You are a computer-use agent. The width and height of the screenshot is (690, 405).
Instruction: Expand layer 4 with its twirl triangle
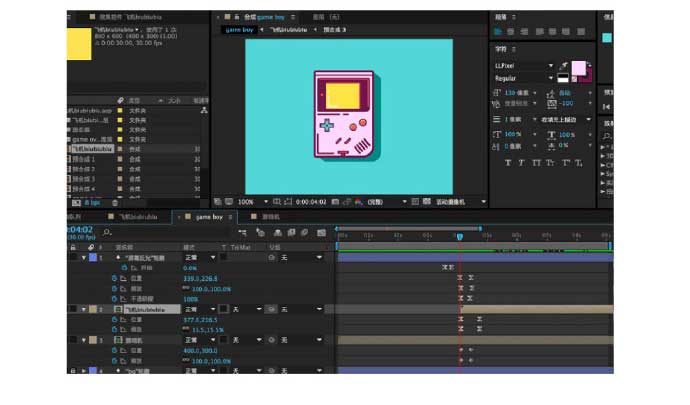[x=84, y=371]
